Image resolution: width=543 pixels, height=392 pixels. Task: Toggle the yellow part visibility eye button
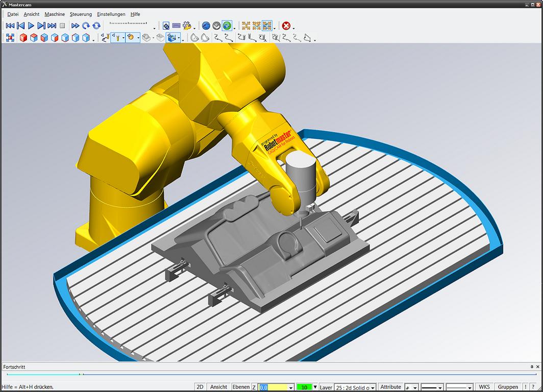coord(131,38)
